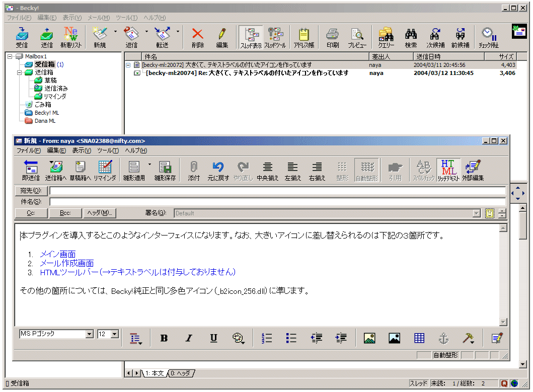Open ツール menu in compose window
The width and height of the screenshot is (533, 392).
108,150
